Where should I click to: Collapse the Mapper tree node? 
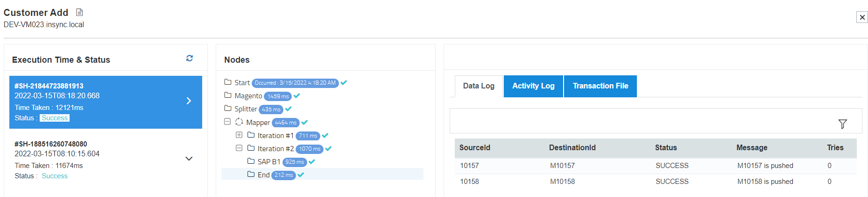(x=227, y=122)
